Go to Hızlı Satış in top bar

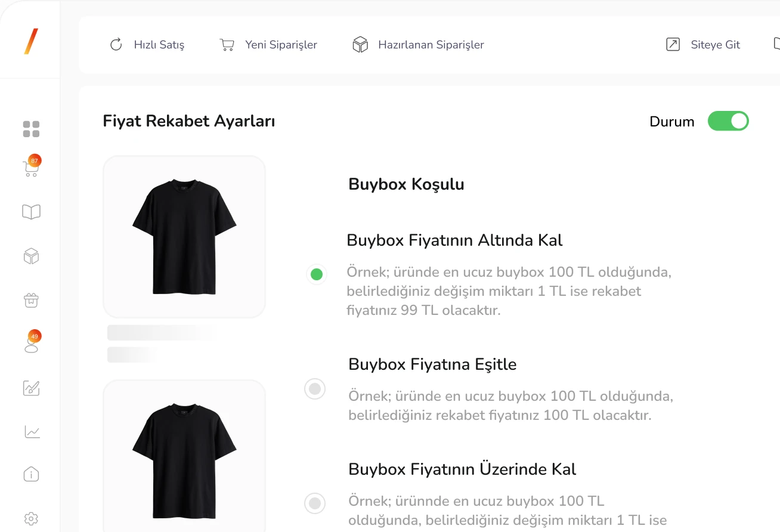[x=147, y=45]
